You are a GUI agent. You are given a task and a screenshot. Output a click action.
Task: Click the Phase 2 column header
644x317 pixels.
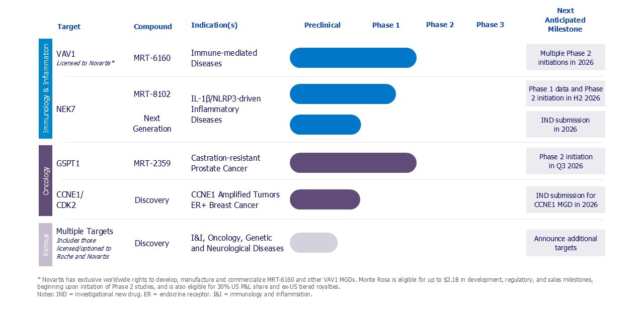tap(440, 25)
